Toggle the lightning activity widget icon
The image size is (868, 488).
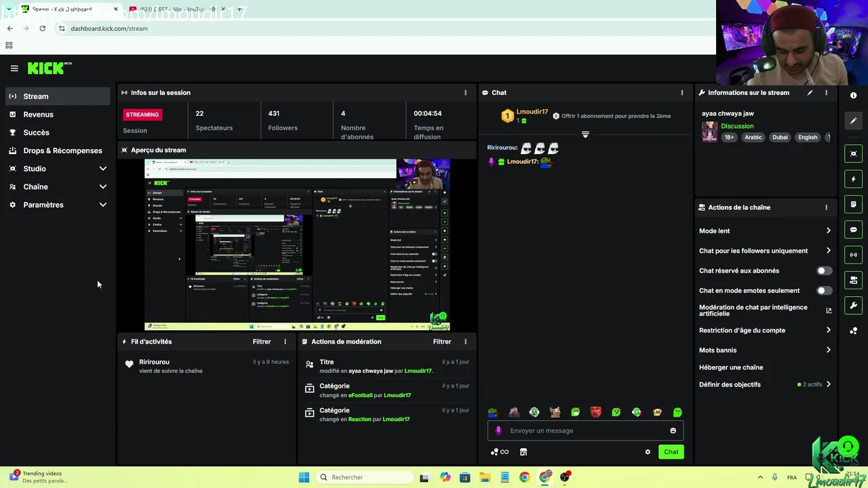click(853, 179)
